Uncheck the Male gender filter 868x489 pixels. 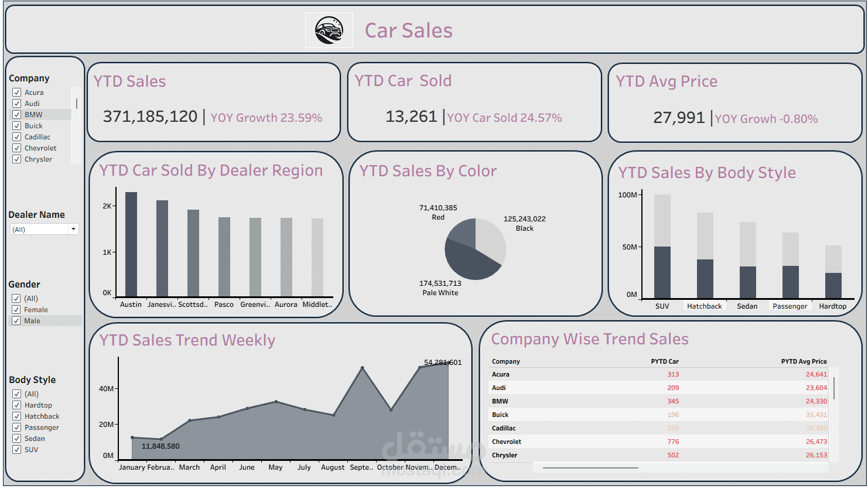[16, 320]
